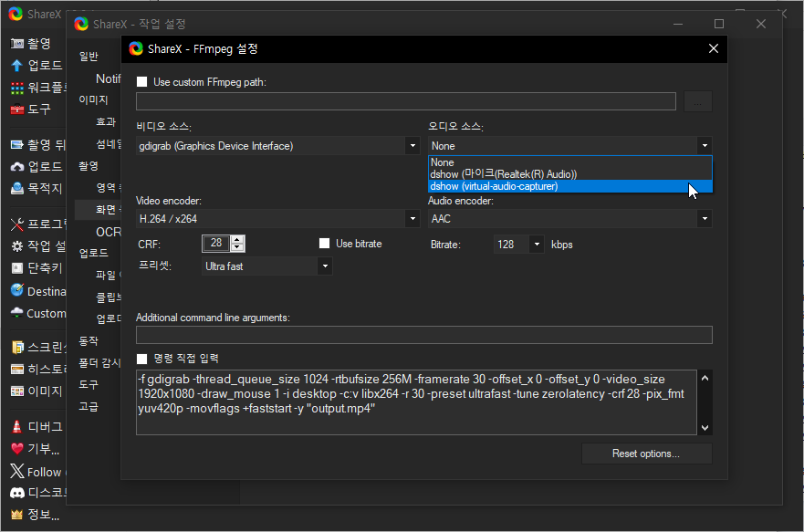The width and height of the screenshot is (804, 532).
Task: Enable Use custom FFmpeg path checkbox
Action: tap(142, 82)
